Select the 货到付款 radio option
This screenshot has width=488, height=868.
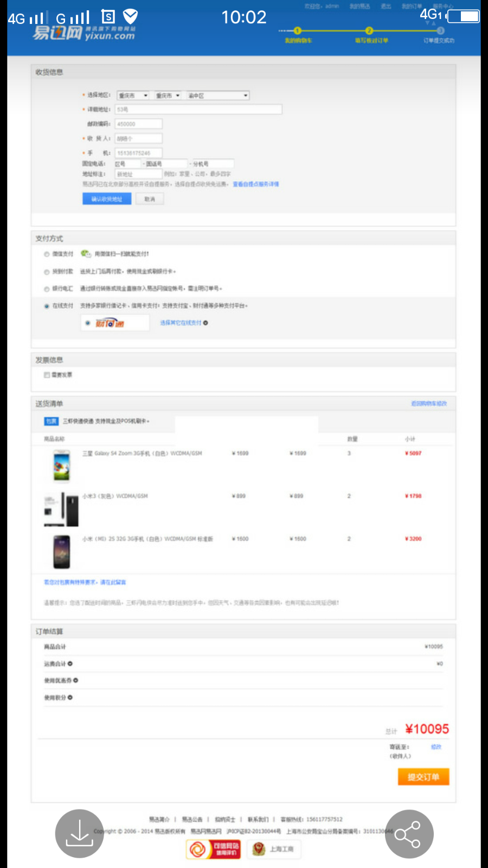[x=47, y=272]
